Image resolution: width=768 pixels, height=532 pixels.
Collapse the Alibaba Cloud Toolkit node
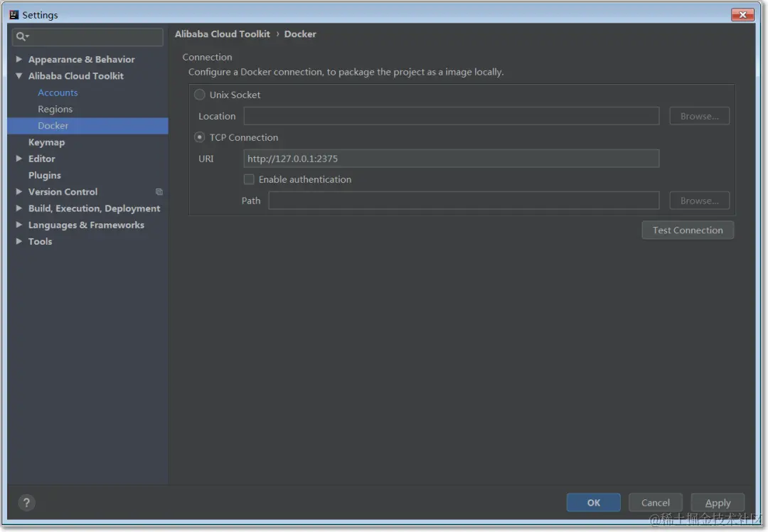tap(18, 76)
